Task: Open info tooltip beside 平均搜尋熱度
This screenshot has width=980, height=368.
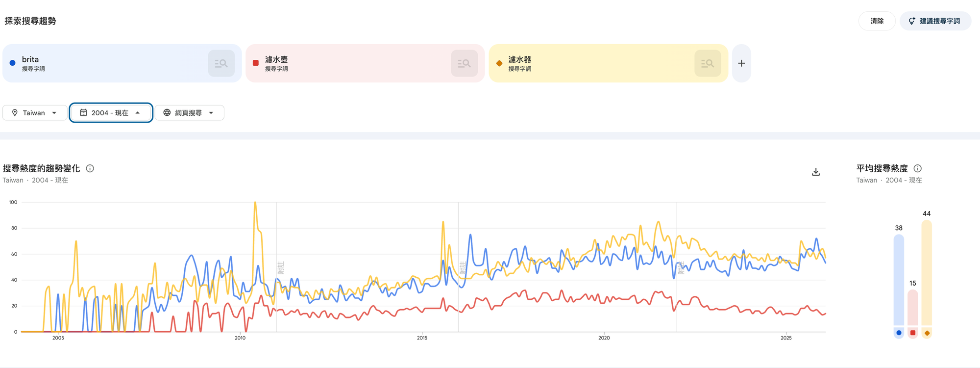Action: tap(918, 168)
